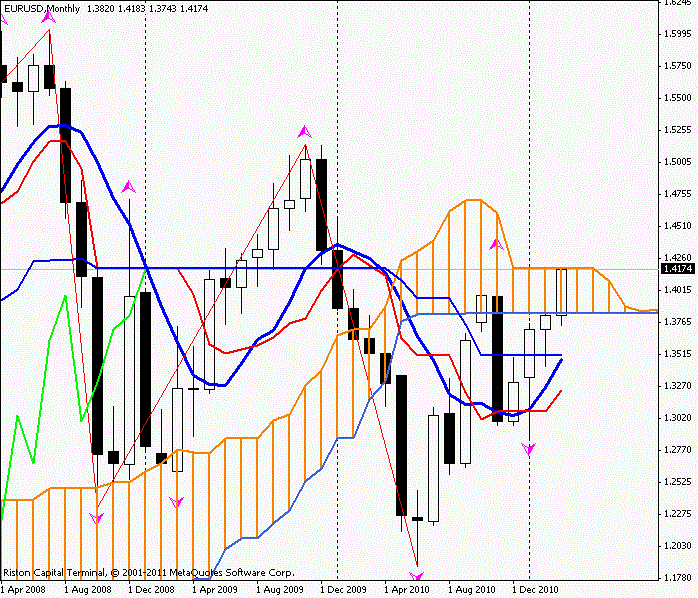Click the 1 Aug 2009 date label

pyautogui.click(x=280, y=590)
